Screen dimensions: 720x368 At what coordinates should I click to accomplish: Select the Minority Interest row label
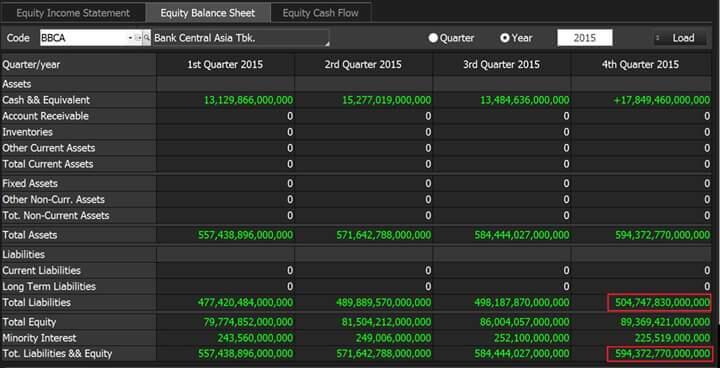pos(39,338)
